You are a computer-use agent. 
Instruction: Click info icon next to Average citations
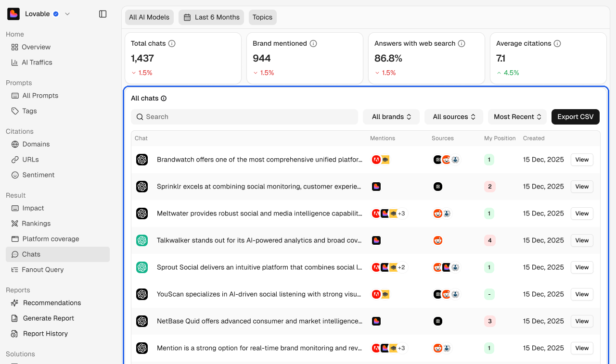click(x=557, y=43)
